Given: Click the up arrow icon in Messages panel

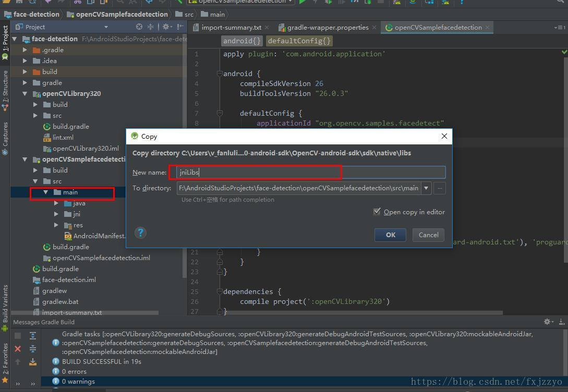Looking at the screenshot, I should (17, 362).
